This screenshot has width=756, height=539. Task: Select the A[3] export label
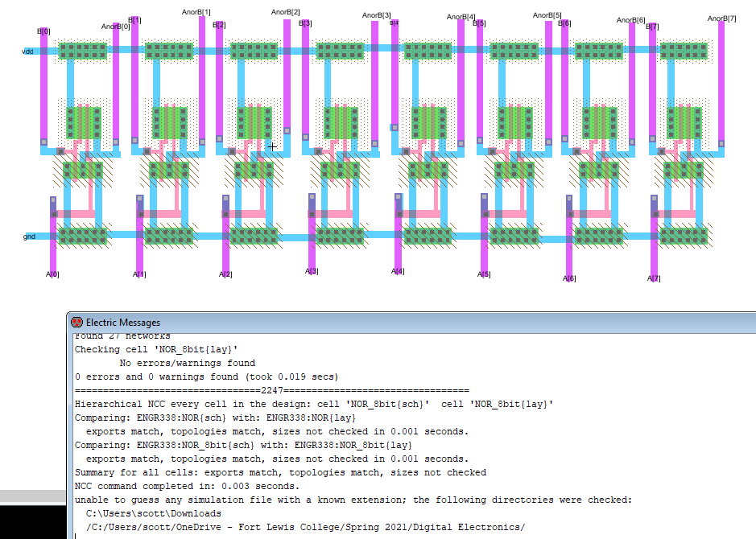coord(312,271)
